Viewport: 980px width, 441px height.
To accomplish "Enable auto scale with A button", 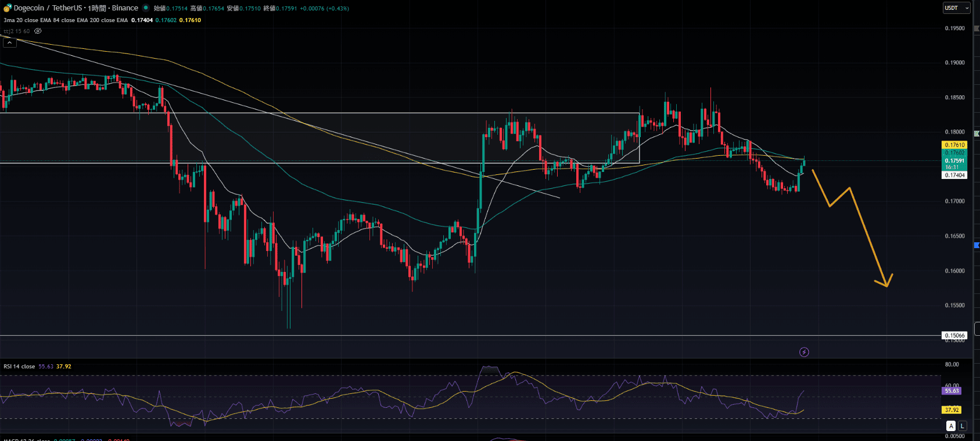I will point(951,426).
